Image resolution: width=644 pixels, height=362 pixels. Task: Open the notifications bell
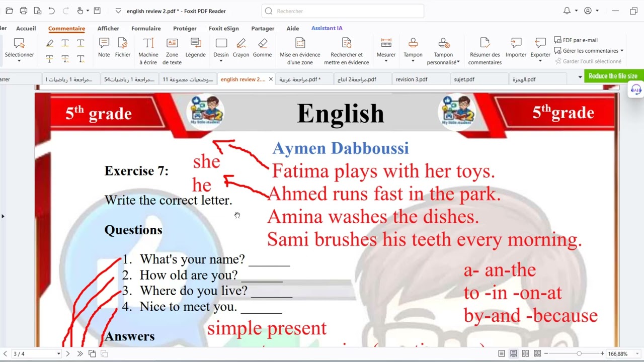pyautogui.click(x=567, y=11)
